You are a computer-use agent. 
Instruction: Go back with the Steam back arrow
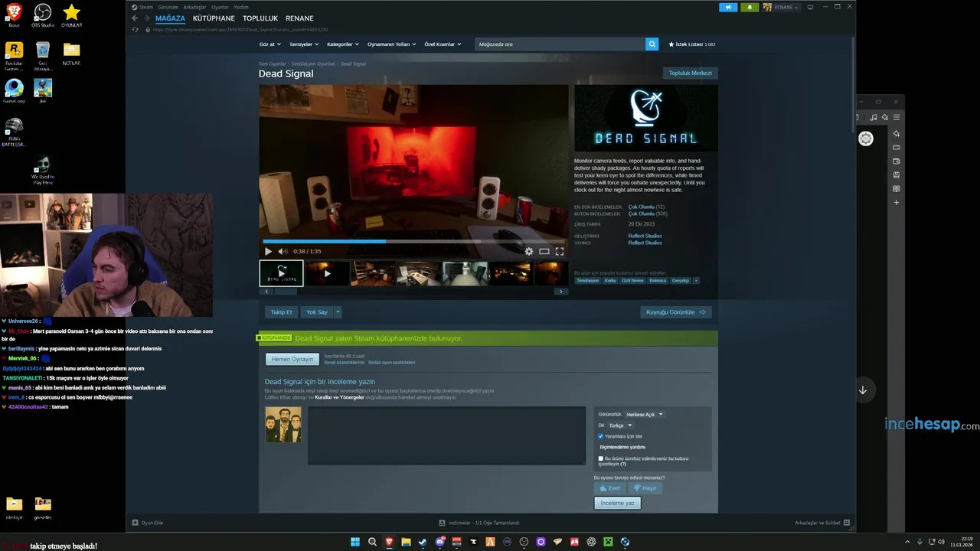coord(135,18)
